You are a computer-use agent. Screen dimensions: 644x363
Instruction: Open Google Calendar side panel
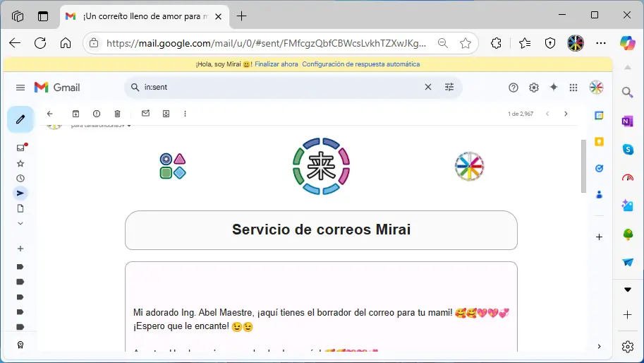coord(600,116)
